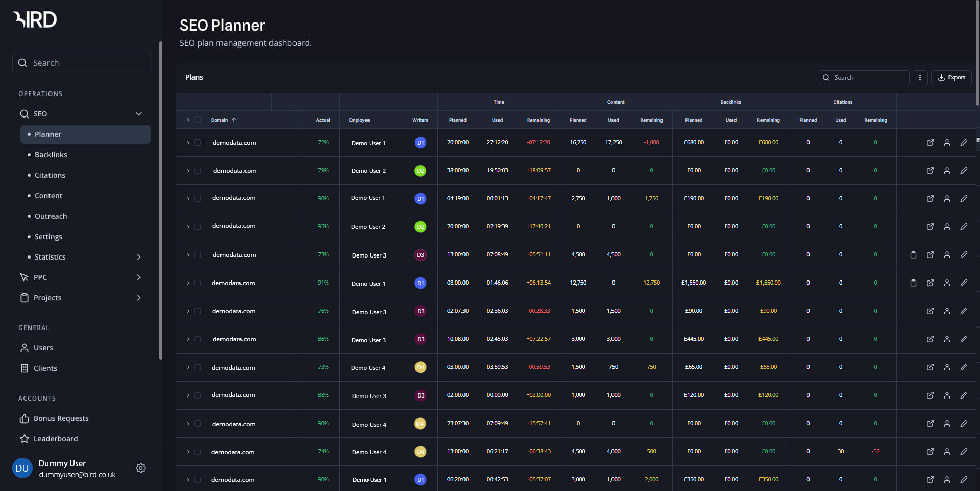Click the clipboard icon in the 73% Demo User 3 row
The height and width of the screenshot is (491, 980).
913,254
